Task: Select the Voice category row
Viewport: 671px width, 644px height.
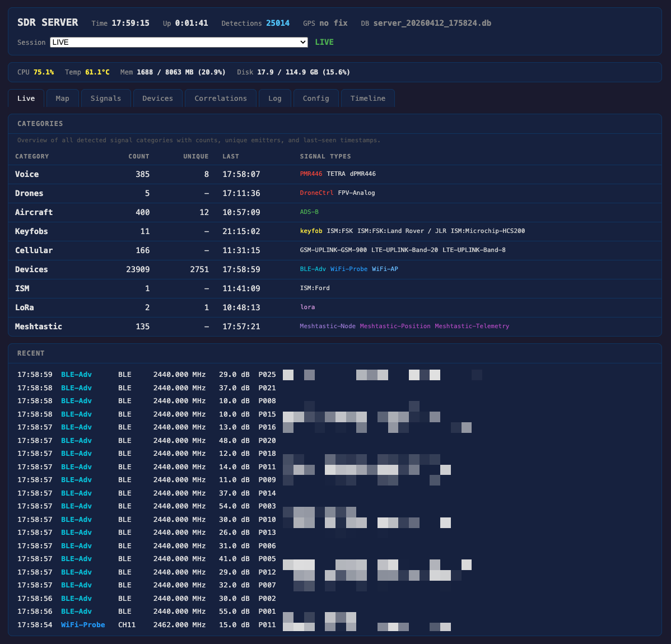Action: pos(335,174)
